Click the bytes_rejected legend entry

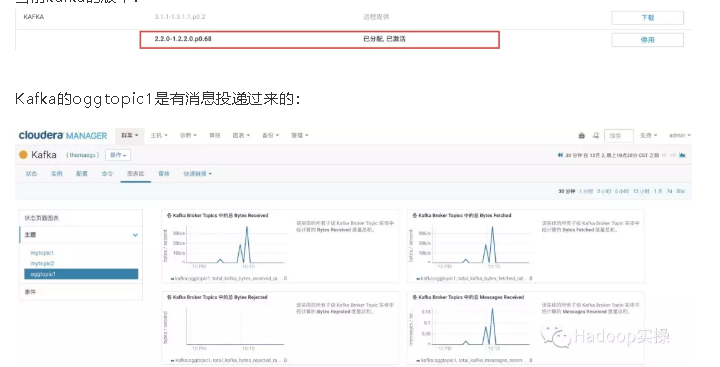click(228, 360)
